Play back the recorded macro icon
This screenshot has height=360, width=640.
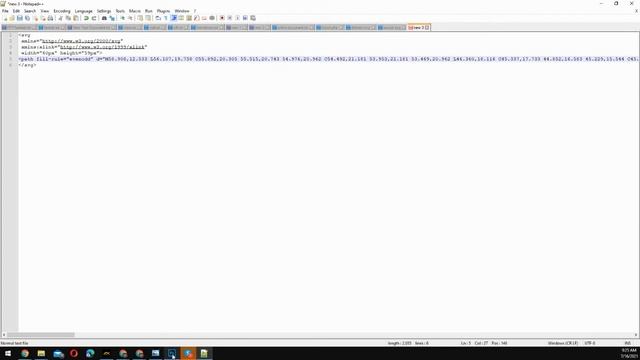click(x=238, y=18)
